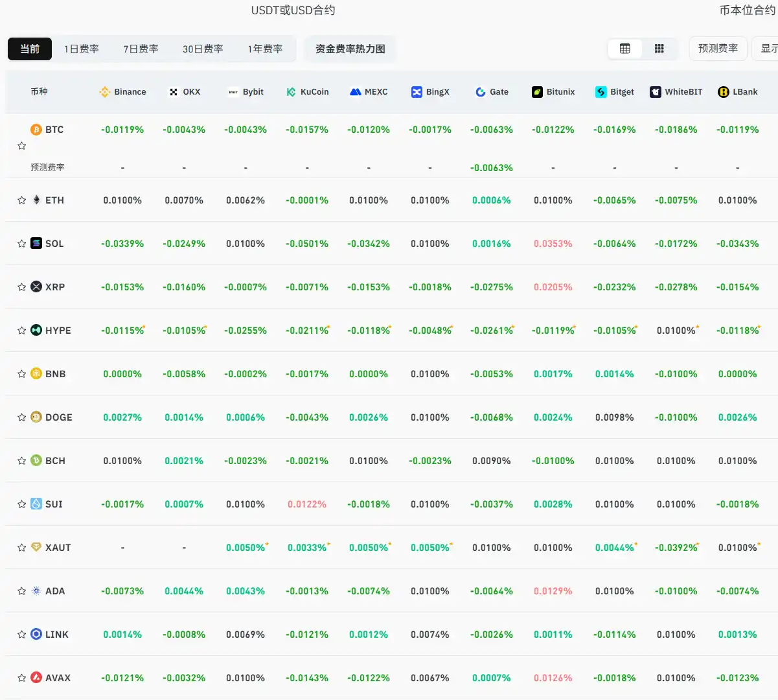
Task: Switch to the 7日费率 tab
Action: click(141, 49)
